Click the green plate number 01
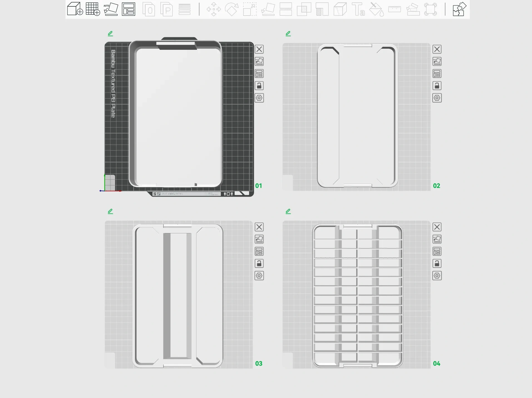 259,186
